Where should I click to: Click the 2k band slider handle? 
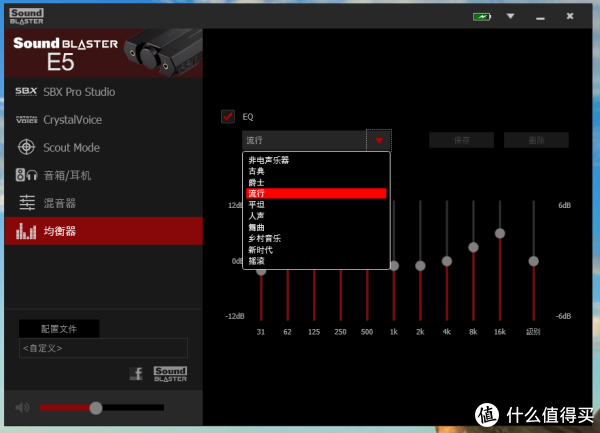[x=420, y=265]
